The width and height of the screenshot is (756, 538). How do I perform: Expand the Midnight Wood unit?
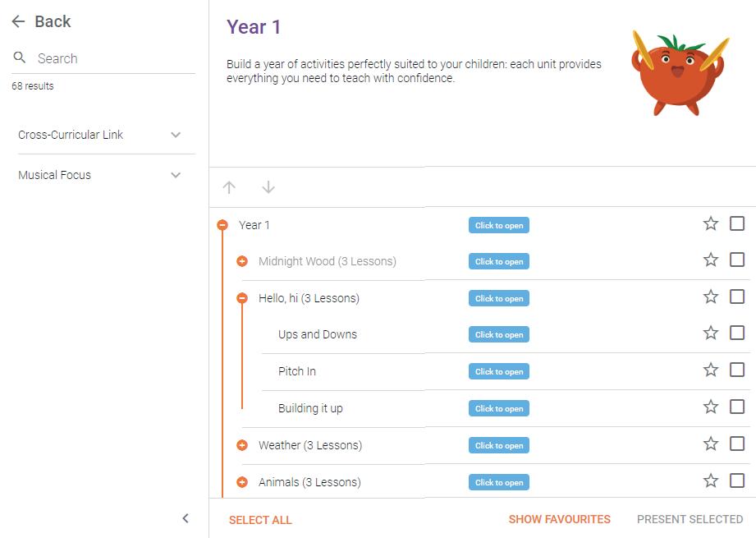click(242, 261)
